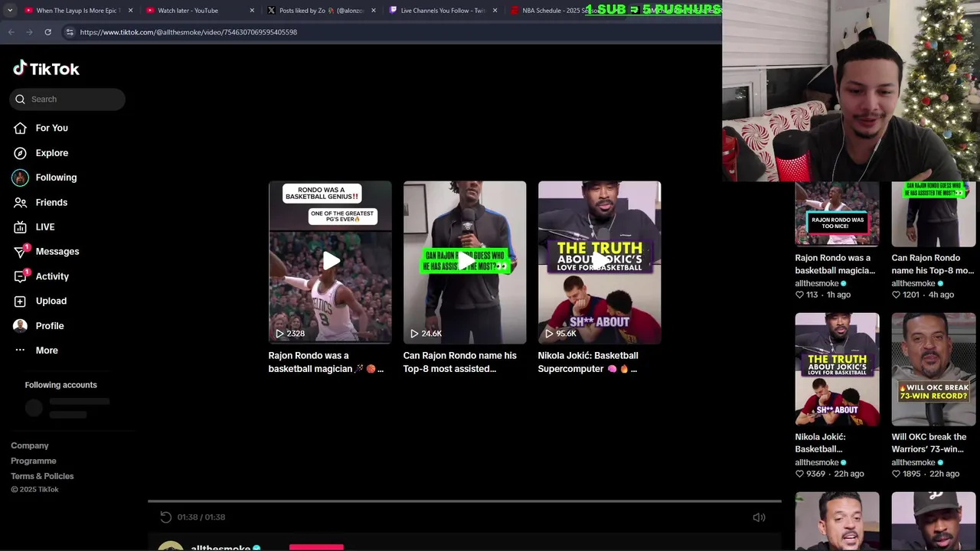
Task: Click the Upload plus icon
Action: 20,301
